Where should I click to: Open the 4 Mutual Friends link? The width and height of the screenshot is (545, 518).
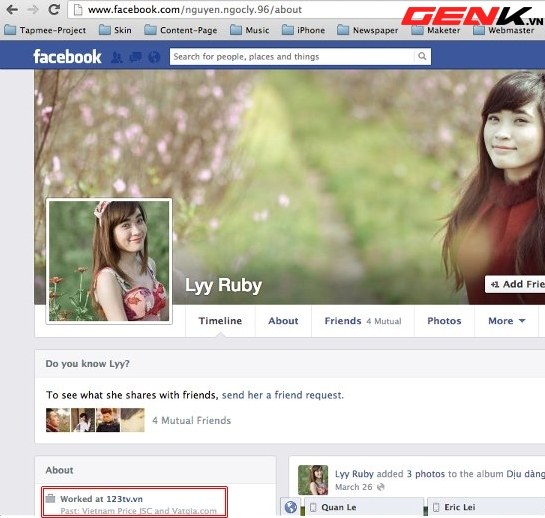coord(192,421)
